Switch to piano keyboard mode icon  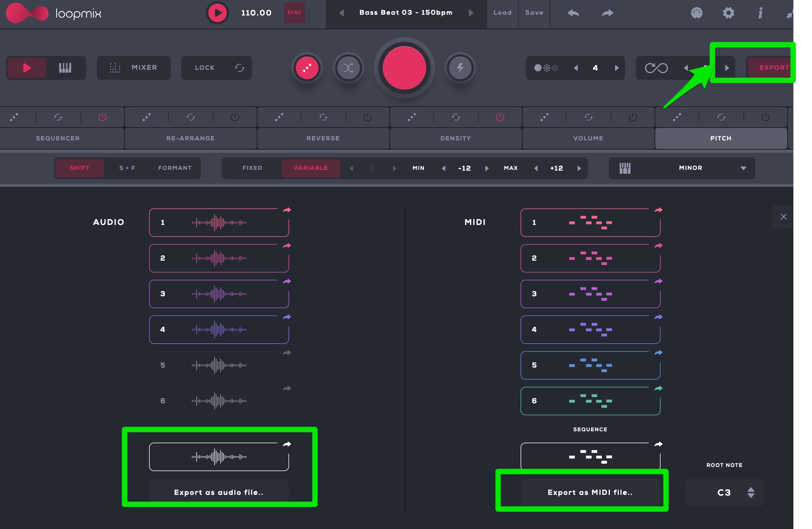click(65, 68)
